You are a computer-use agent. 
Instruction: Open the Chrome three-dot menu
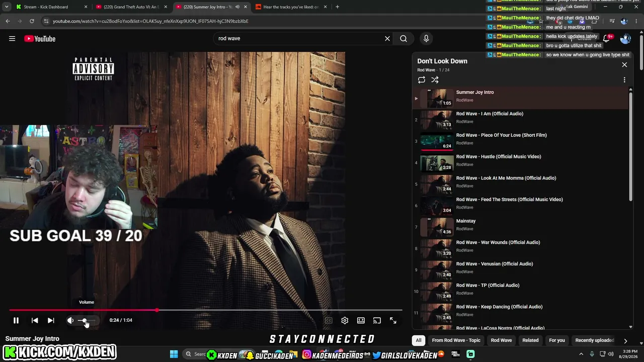coord(637,21)
